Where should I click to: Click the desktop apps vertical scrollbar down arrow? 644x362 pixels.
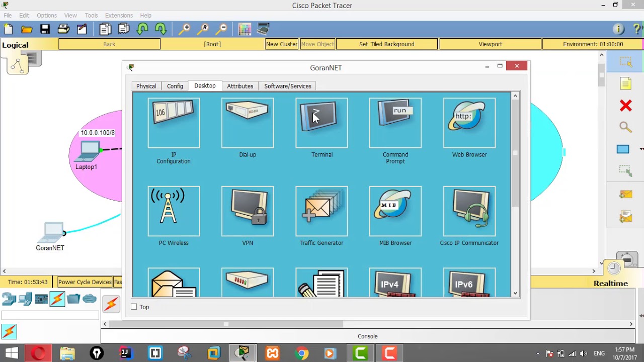tap(515, 293)
